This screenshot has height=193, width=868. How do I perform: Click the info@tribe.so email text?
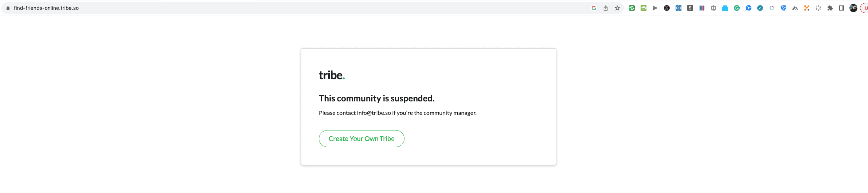(374, 113)
